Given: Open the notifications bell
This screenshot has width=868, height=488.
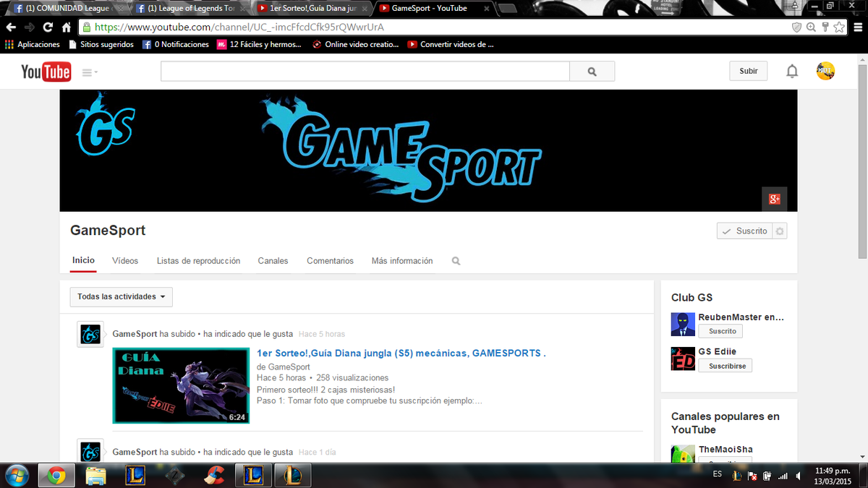Looking at the screenshot, I should pos(792,71).
